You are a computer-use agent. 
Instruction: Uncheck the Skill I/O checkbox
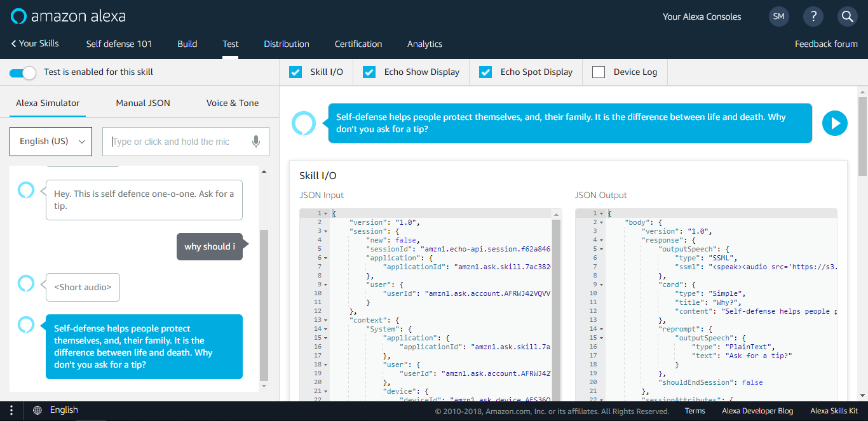(x=295, y=72)
